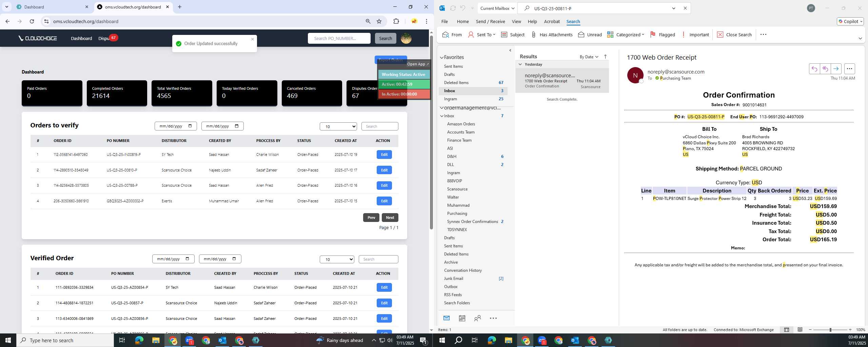The height and width of the screenshot is (347, 868).
Task: Expand Outlook search options dropdown arrow
Action: coord(674,8)
